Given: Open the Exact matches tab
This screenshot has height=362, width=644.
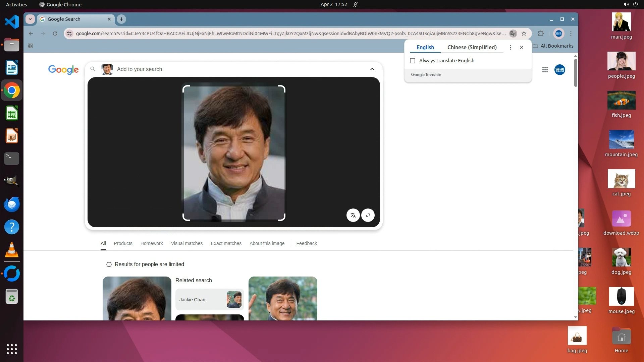Looking at the screenshot, I should (226, 243).
